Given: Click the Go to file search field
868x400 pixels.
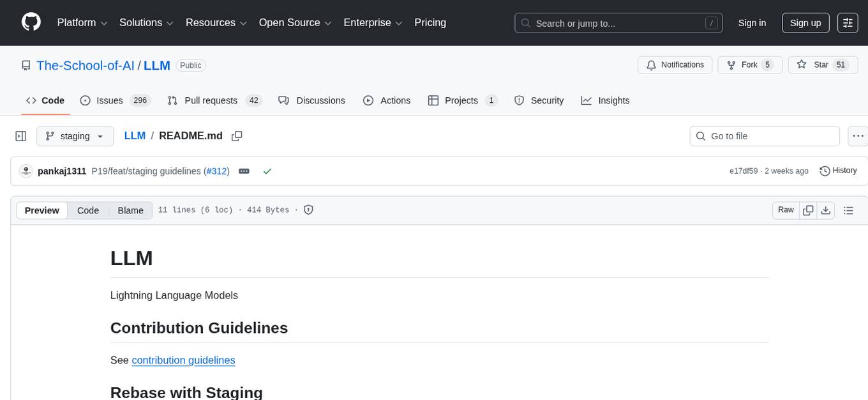Looking at the screenshot, I should click(x=764, y=136).
